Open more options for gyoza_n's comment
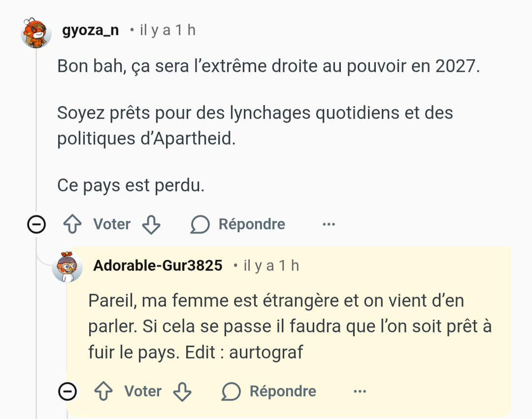 tap(329, 225)
